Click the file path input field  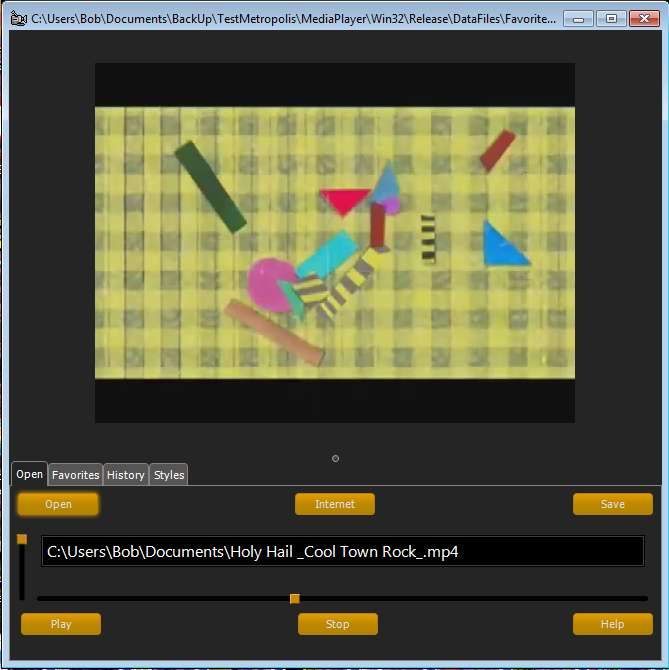tap(343, 552)
